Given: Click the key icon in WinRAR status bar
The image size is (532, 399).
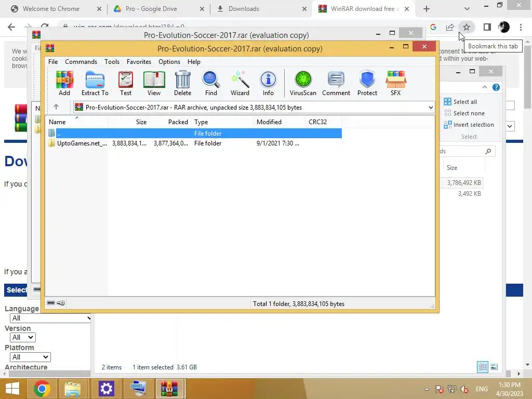Looking at the screenshot, I should (61, 303).
